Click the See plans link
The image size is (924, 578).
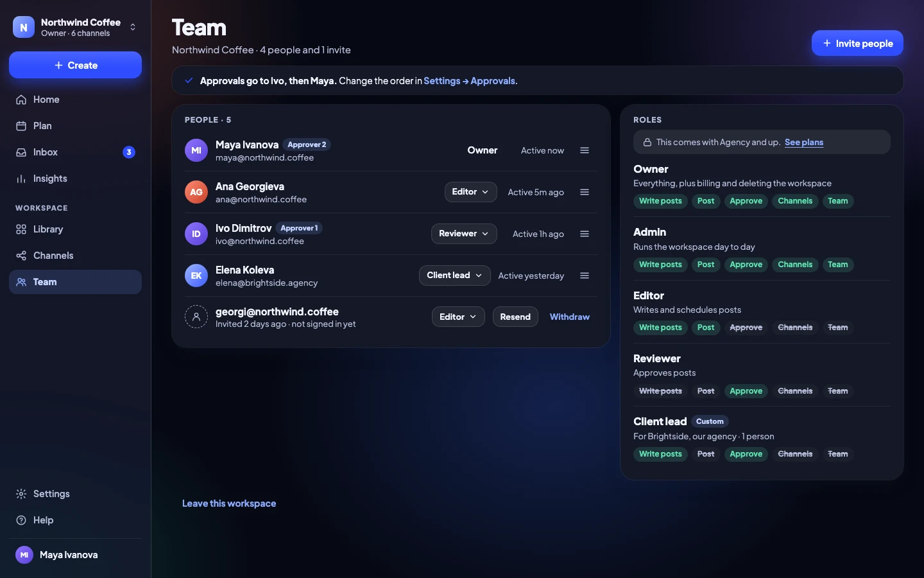pyautogui.click(x=804, y=143)
